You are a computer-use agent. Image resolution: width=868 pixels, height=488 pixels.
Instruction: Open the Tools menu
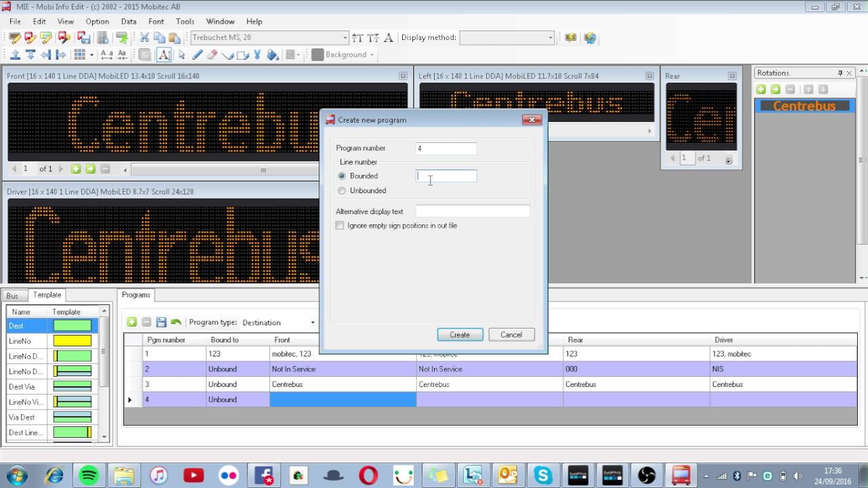click(x=184, y=22)
